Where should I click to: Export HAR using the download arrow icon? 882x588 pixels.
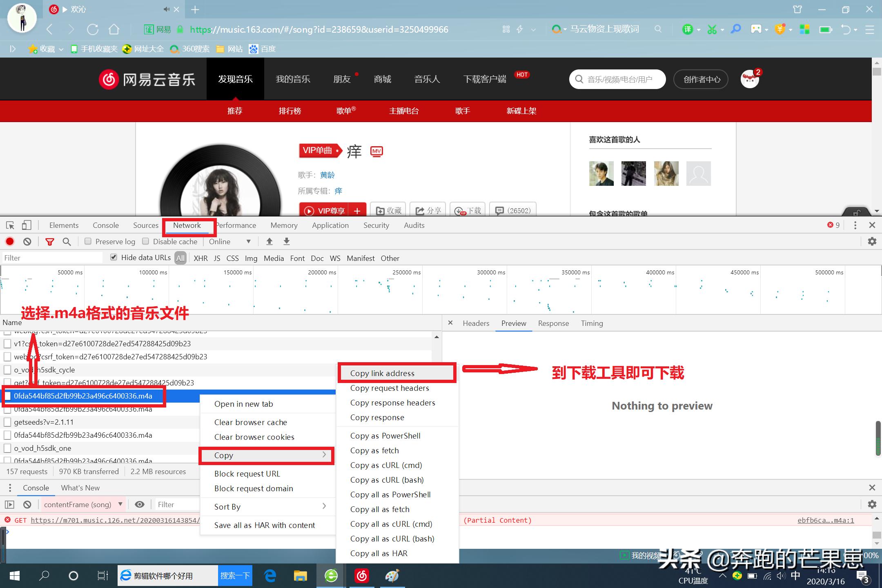(x=286, y=241)
